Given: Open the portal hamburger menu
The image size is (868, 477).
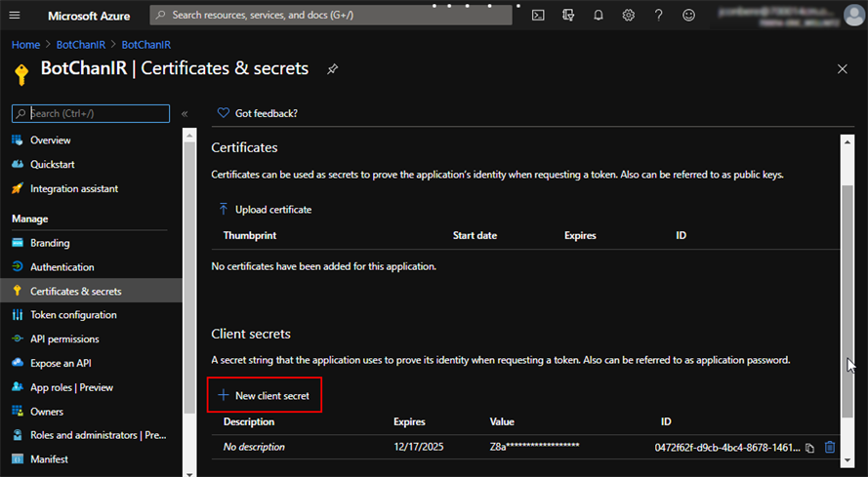Looking at the screenshot, I should coord(15,15).
